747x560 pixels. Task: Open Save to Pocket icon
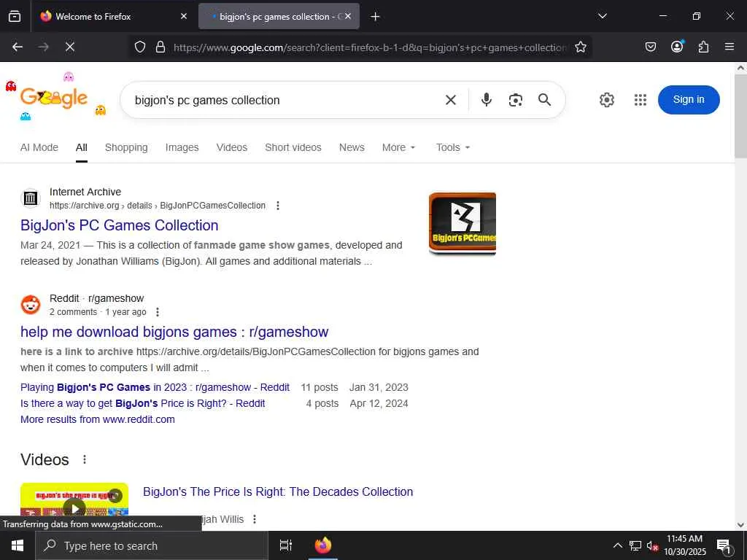(650, 47)
